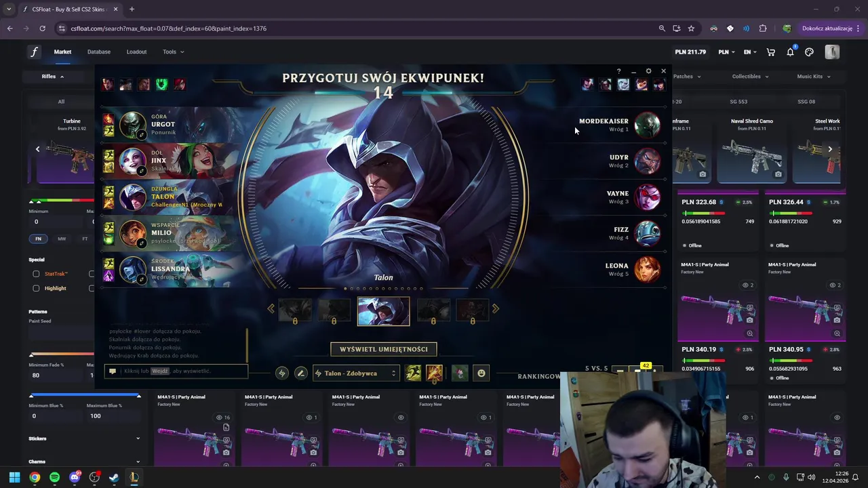868x488 pixels.
Task: Change the second summoner spell (Ignite) slot
Action: click(434, 373)
